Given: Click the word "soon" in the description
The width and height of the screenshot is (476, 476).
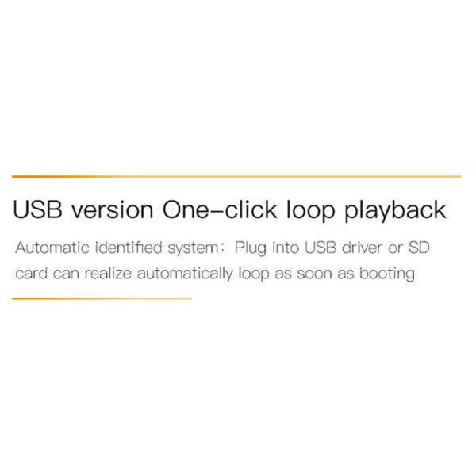Looking at the screenshot, I should click(x=314, y=274).
